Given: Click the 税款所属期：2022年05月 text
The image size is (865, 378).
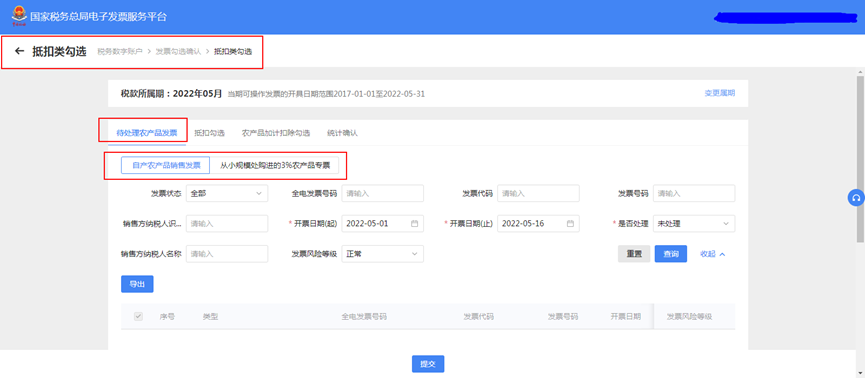Looking at the screenshot, I should pyautogui.click(x=172, y=93).
